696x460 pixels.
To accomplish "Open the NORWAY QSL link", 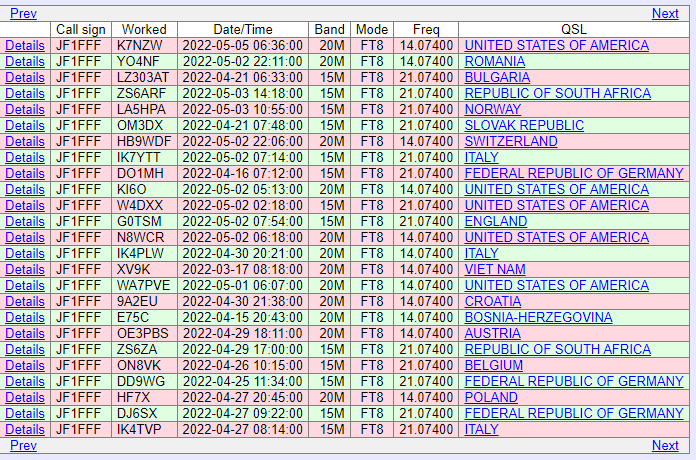I will click(492, 109).
